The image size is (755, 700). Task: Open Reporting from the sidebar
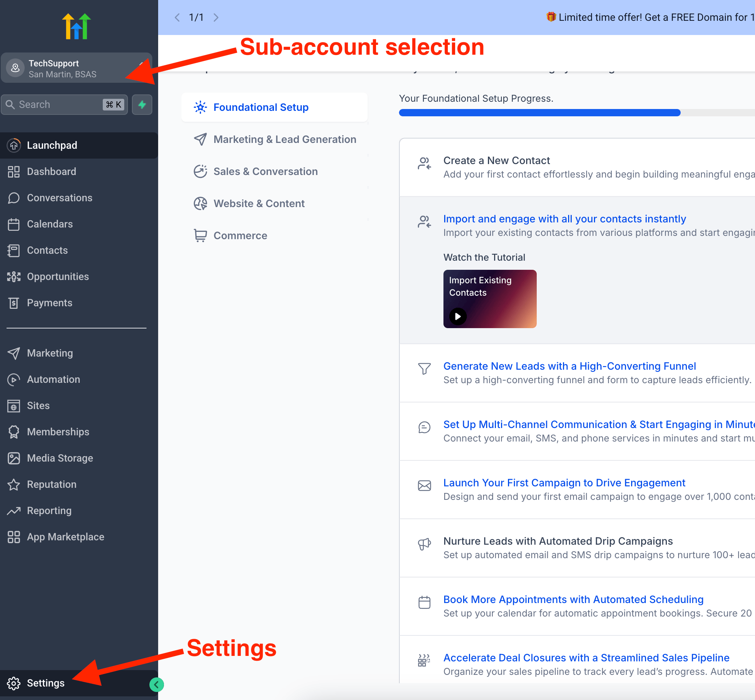point(79,511)
